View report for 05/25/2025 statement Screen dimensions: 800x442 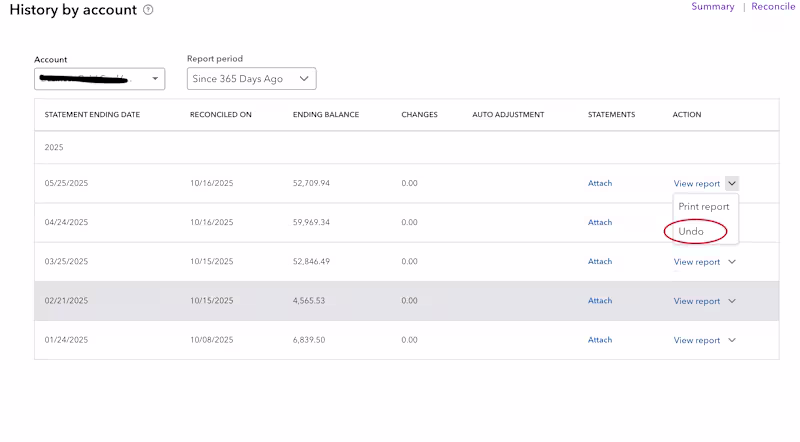tap(696, 184)
